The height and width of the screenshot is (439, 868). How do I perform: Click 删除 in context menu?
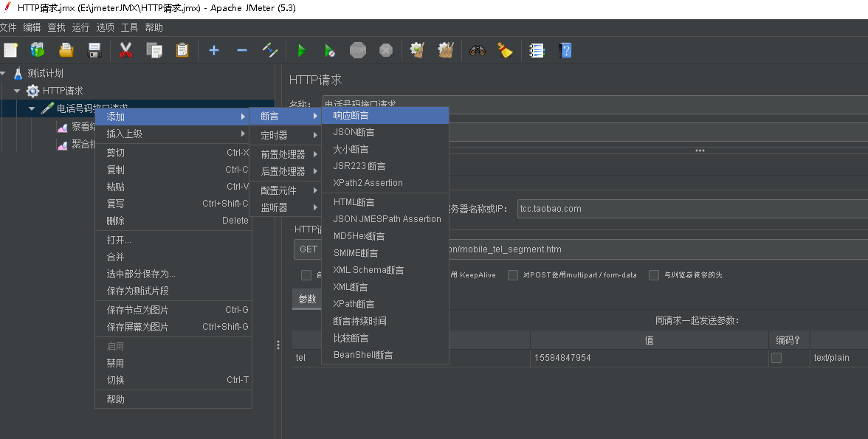173,221
